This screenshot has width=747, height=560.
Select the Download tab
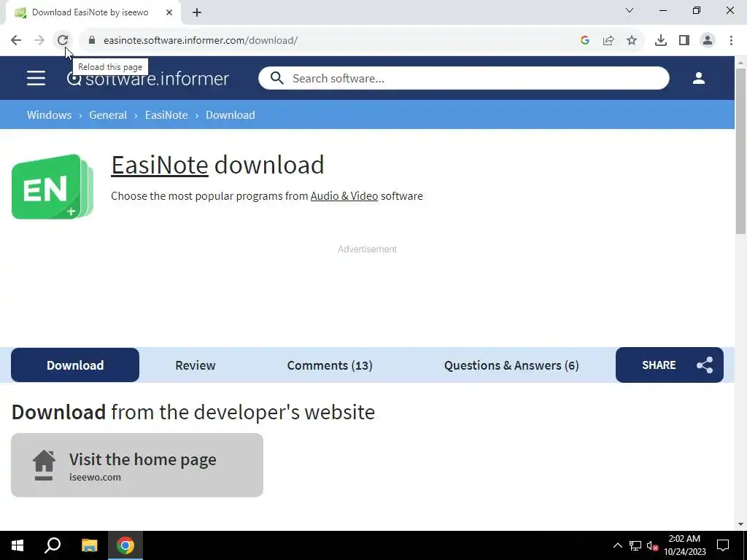[x=75, y=365]
